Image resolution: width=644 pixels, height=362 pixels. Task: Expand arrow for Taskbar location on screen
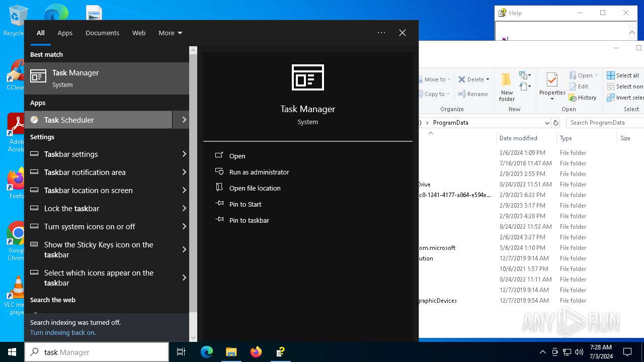(x=184, y=190)
